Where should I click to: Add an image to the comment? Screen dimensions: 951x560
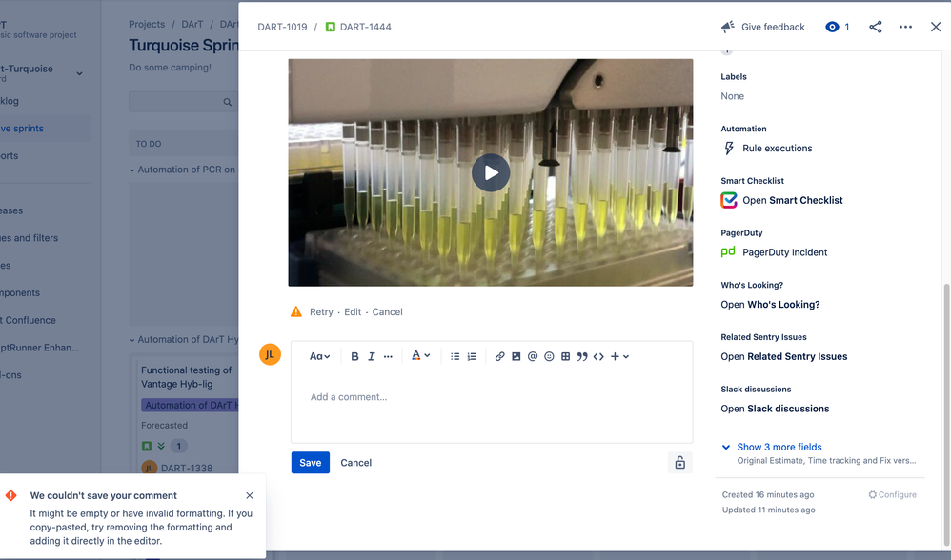tap(516, 356)
